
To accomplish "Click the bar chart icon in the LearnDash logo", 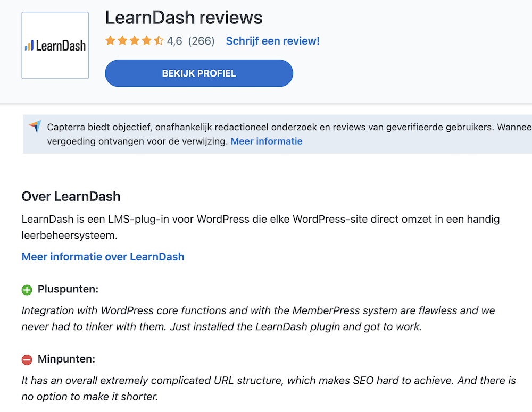I will 29,46.
